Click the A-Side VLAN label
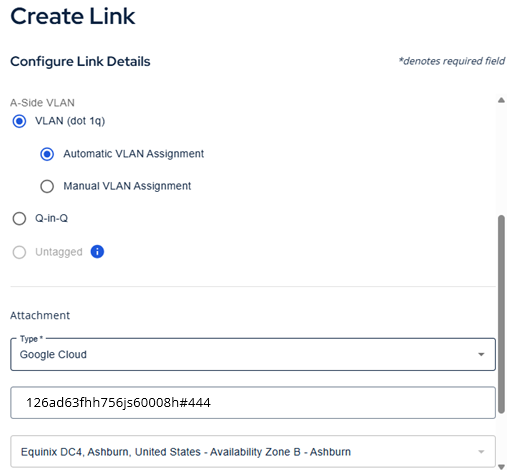The image size is (511, 470). click(42, 103)
